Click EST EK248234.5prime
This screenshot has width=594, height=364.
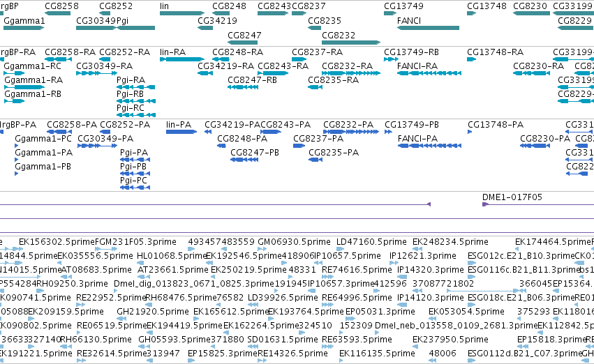450,242
